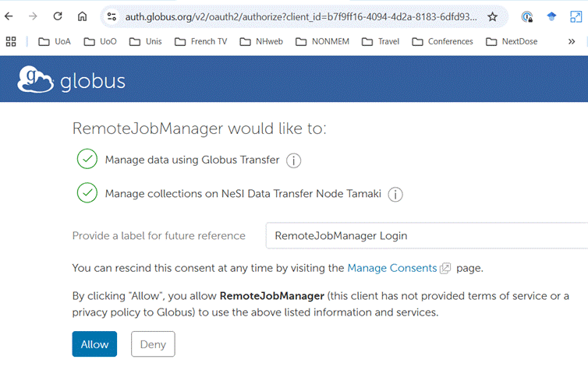Show info about Manage data using Globus Transfer
The height and width of the screenshot is (370, 588).
point(293,160)
